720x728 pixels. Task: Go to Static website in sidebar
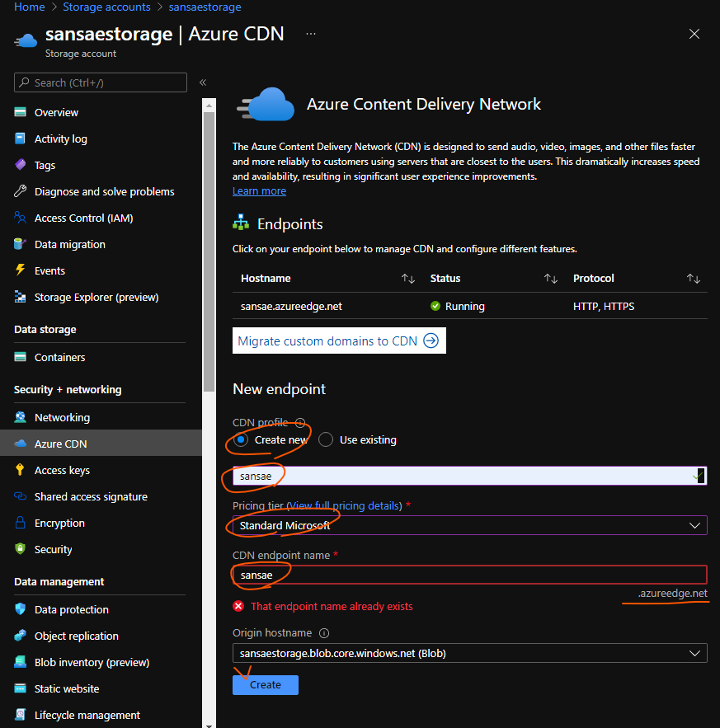pos(67,688)
